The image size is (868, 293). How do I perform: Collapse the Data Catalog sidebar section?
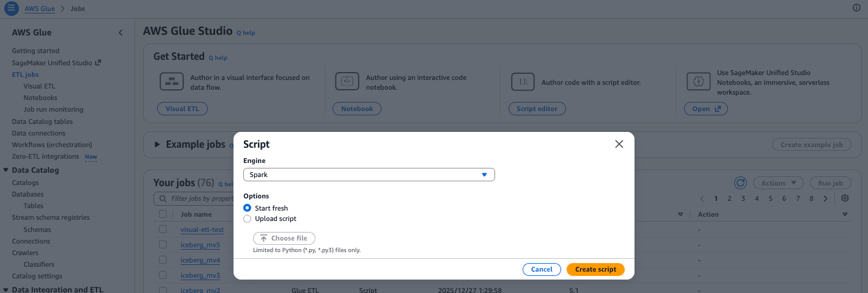pyautogui.click(x=6, y=170)
